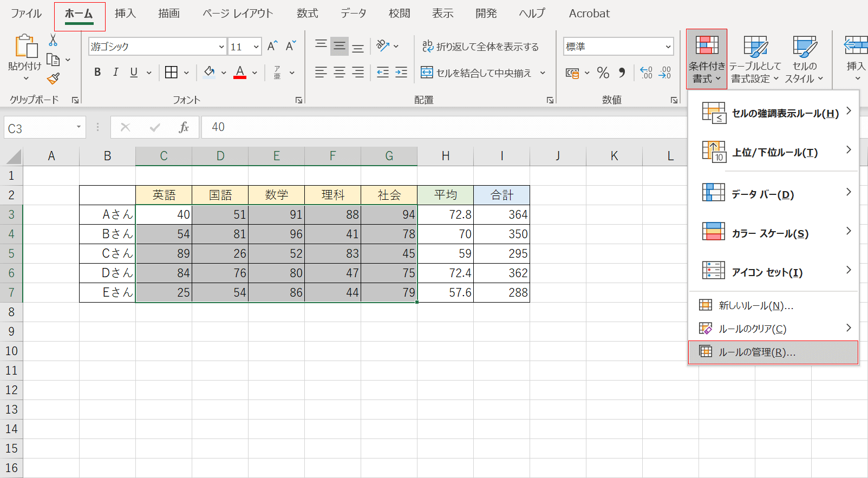
Task: Choose ルールの管理(R) from the menu
Action: 757,352
